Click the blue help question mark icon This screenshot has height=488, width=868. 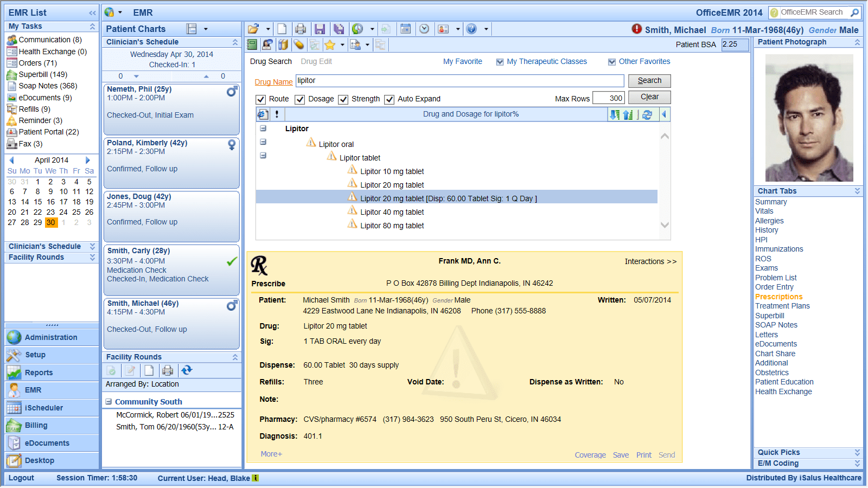471,29
